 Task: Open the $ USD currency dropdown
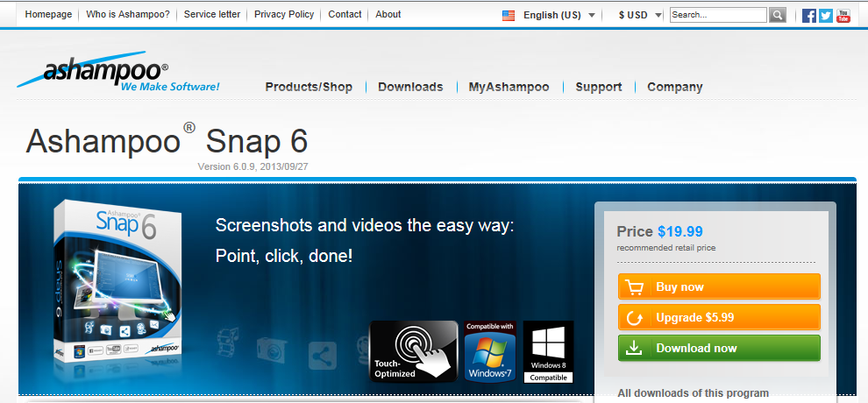click(x=640, y=16)
